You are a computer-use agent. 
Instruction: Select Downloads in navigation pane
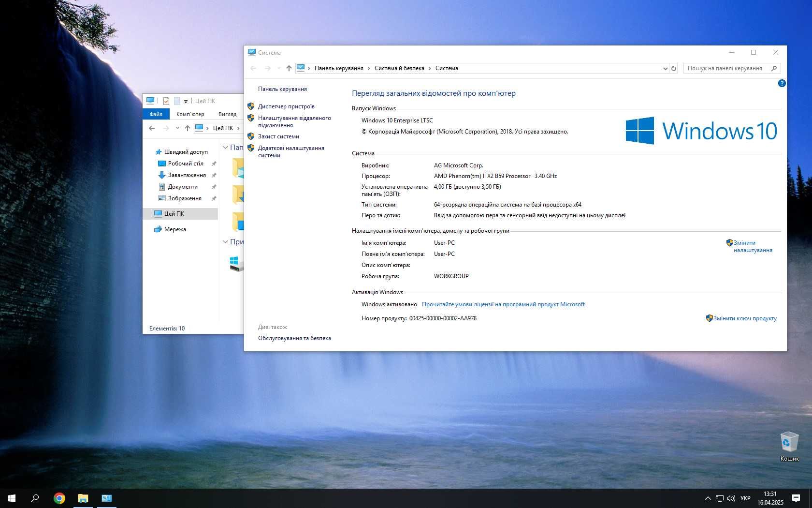187,175
